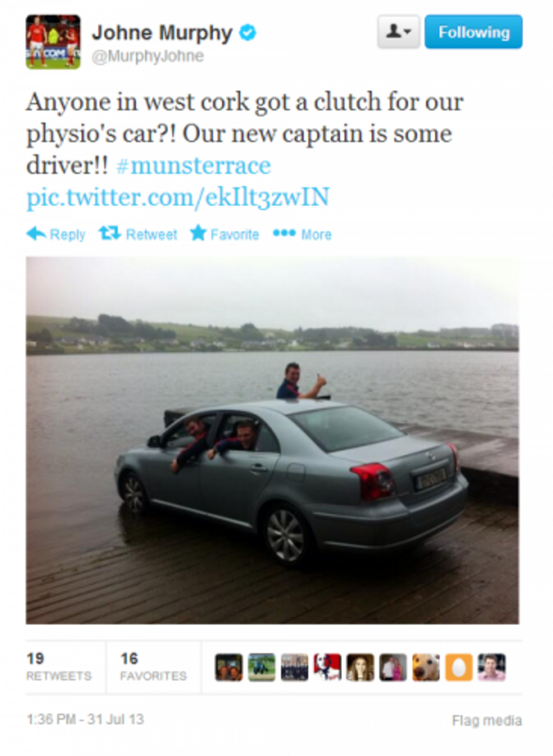Click the tractor field avatar

click(x=261, y=667)
